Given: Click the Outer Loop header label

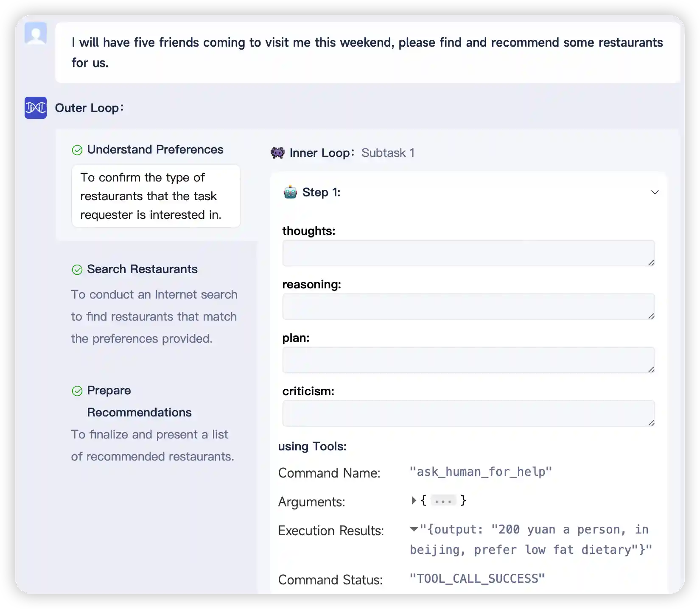Looking at the screenshot, I should tap(88, 108).
